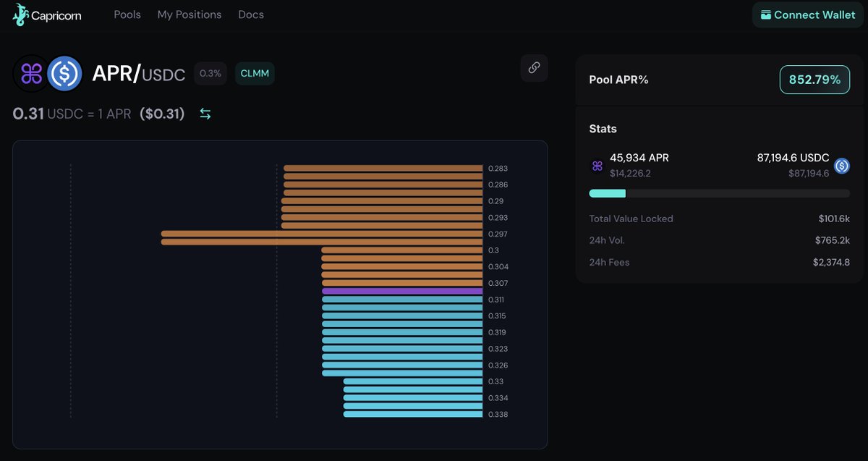Click the CLMM badge
The image size is (868, 461).
[255, 74]
